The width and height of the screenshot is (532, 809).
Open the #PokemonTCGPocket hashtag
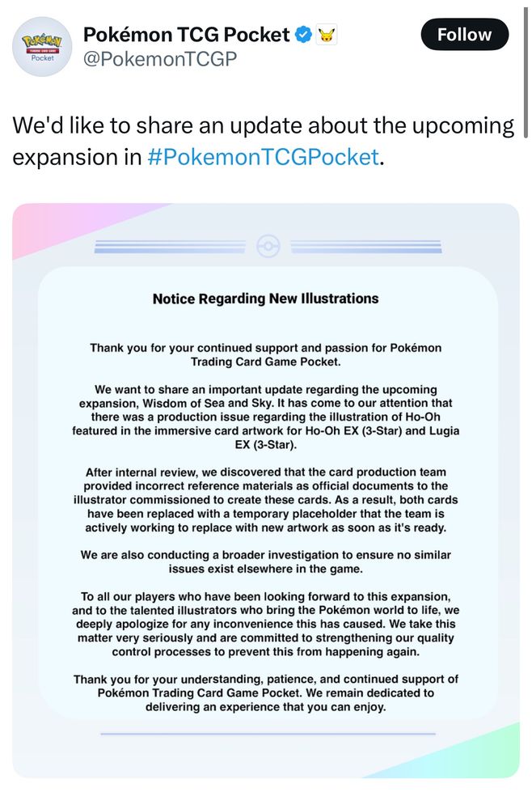tap(263, 157)
